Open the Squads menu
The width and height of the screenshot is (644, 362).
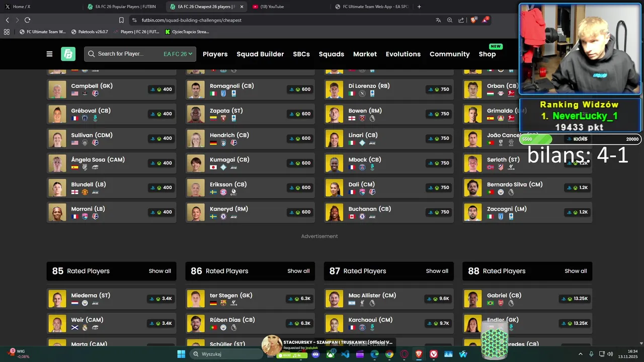[331, 54]
